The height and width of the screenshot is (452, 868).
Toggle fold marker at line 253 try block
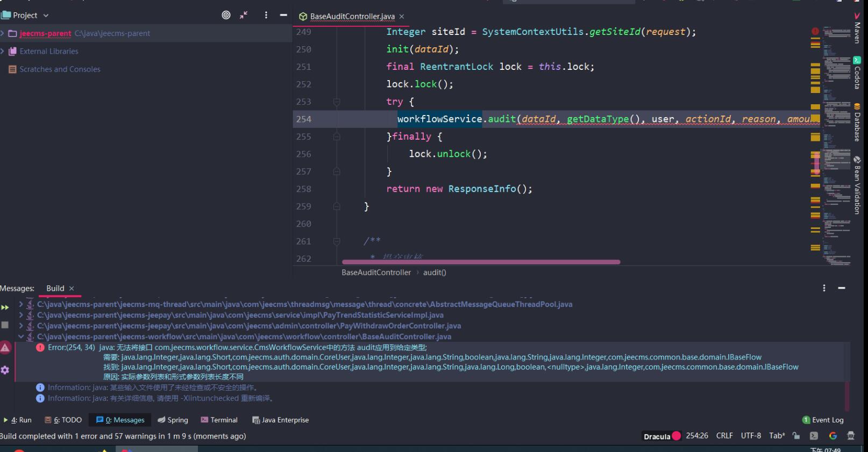[x=337, y=102]
